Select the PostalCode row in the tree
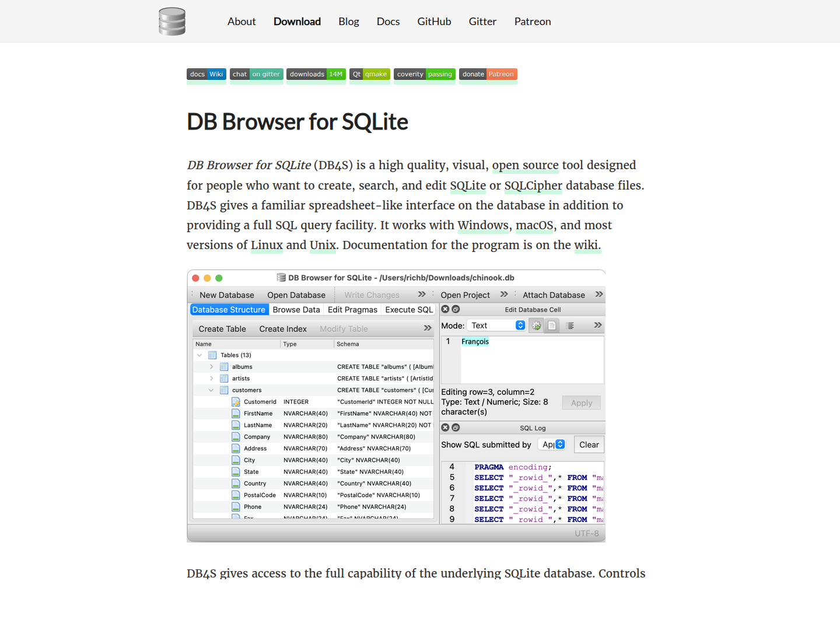The width and height of the screenshot is (840, 630). coord(313,495)
